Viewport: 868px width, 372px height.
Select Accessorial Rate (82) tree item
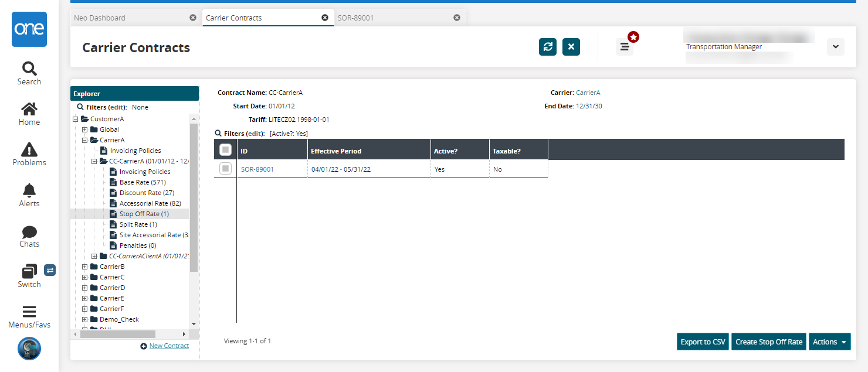point(150,203)
